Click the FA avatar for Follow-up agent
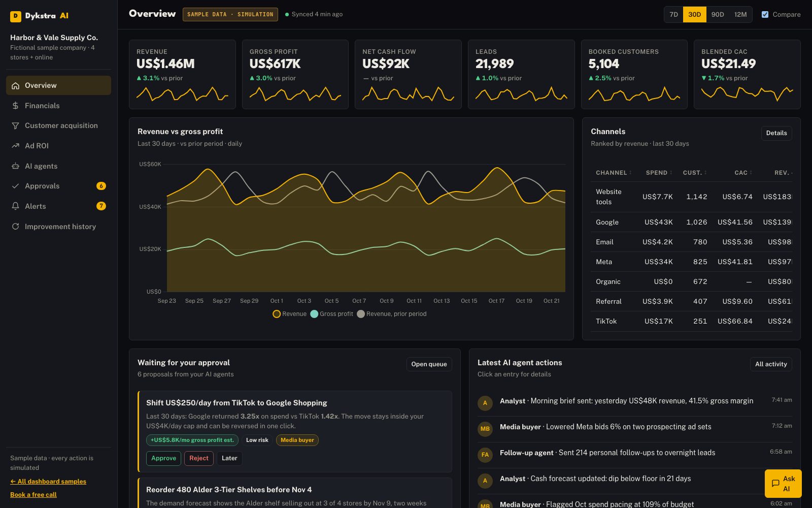 [x=485, y=455]
